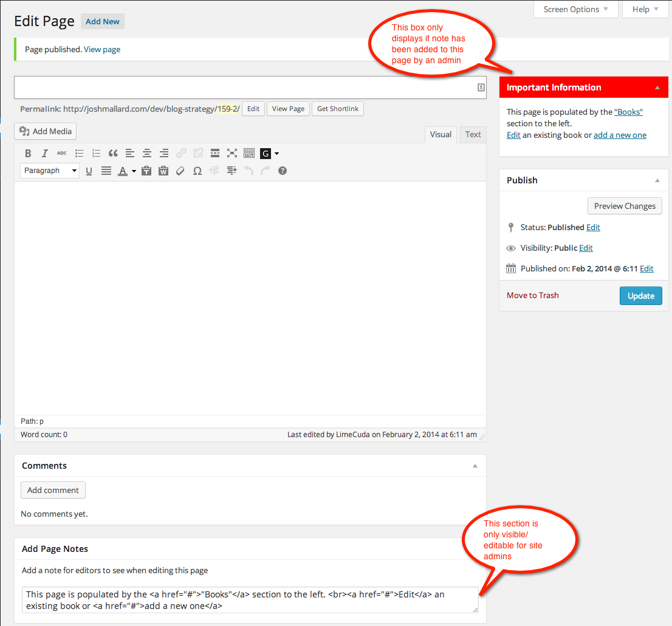
Task: Toggle strikethrough formatting
Action: click(x=62, y=153)
